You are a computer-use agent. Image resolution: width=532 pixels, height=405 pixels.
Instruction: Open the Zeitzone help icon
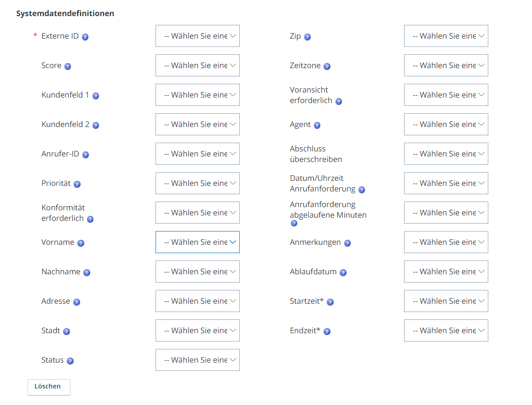(327, 66)
